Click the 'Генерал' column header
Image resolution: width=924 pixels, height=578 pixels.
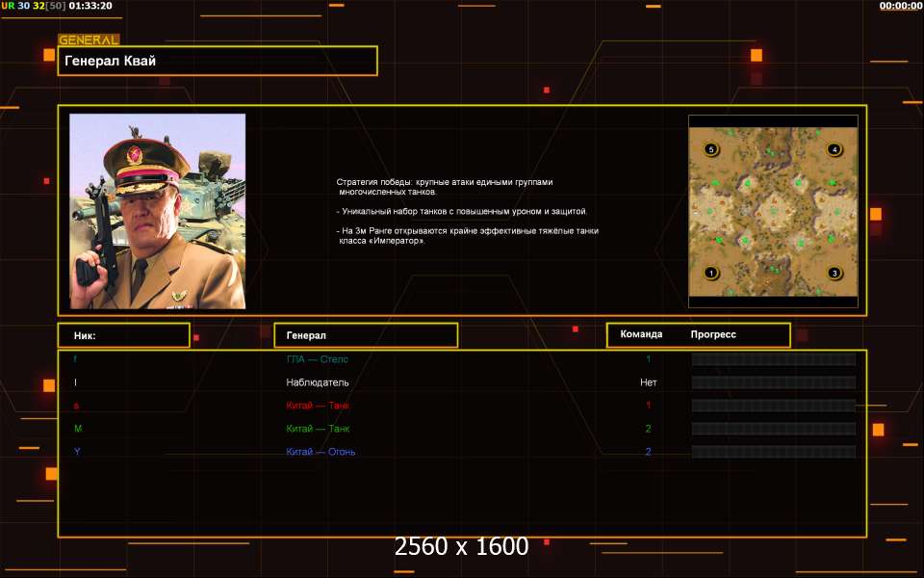[x=366, y=335]
